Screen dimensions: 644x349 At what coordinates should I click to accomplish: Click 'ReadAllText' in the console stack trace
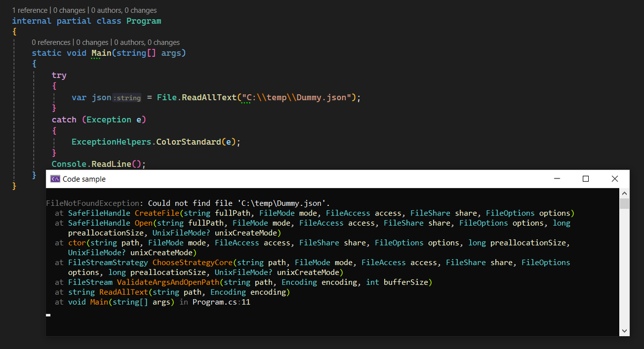[123, 293]
